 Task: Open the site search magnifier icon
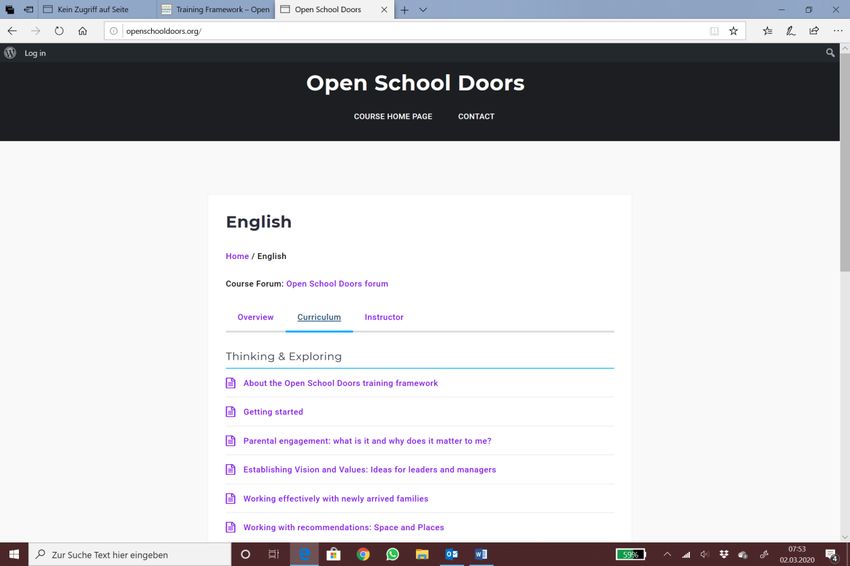tap(830, 53)
